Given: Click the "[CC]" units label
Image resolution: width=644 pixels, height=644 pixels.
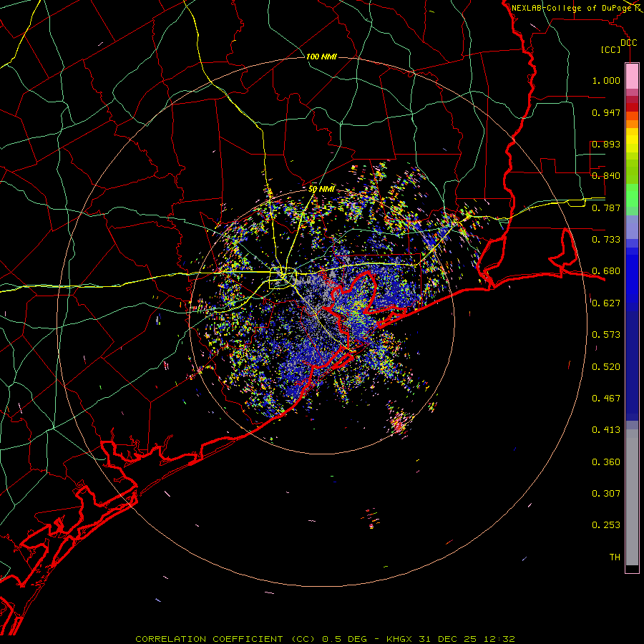Looking at the screenshot, I should tap(611, 49).
